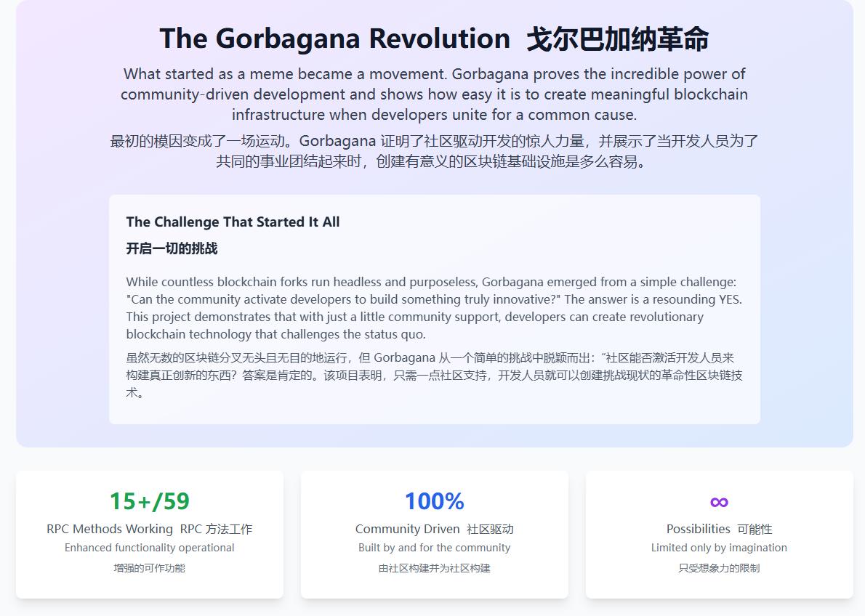Click "Limited only by imagination" text
Image resolution: width=865 pixels, height=616 pixels.
pos(720,548)
